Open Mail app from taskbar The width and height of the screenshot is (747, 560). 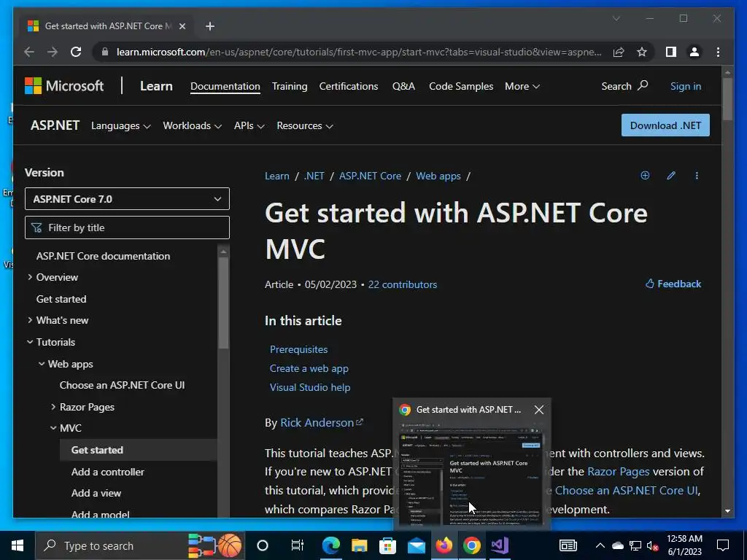415,545
